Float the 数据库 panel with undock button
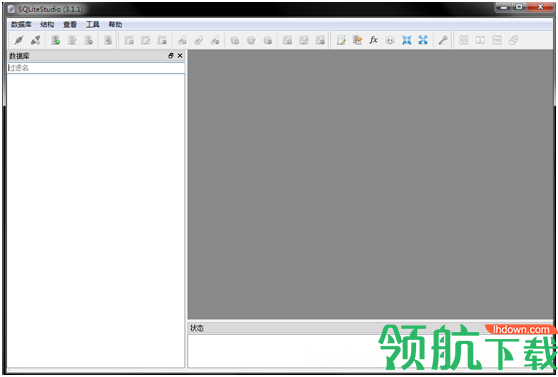Image resolution: width=558 pixels, height=377 pixels. 171,56
